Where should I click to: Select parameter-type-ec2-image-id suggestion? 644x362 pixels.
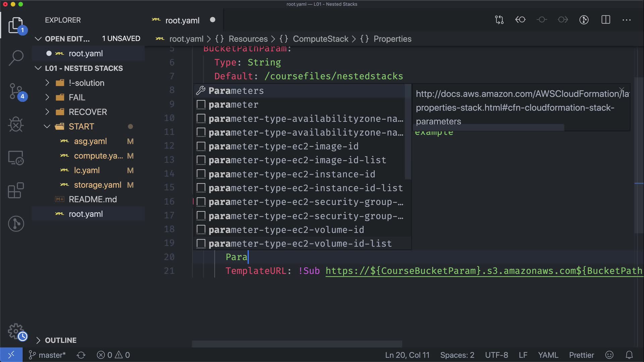tap(283, 146)
